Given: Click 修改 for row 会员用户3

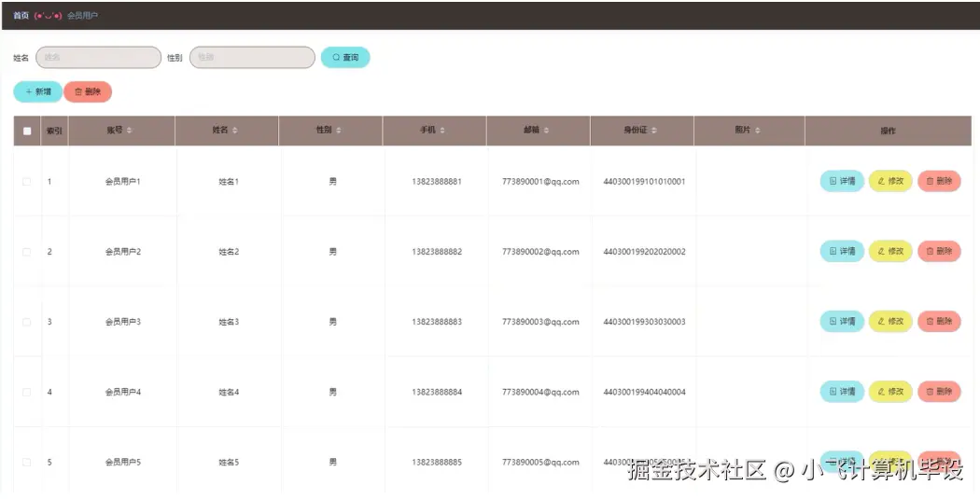Looking at the screenshot, I should pos(890,321).
